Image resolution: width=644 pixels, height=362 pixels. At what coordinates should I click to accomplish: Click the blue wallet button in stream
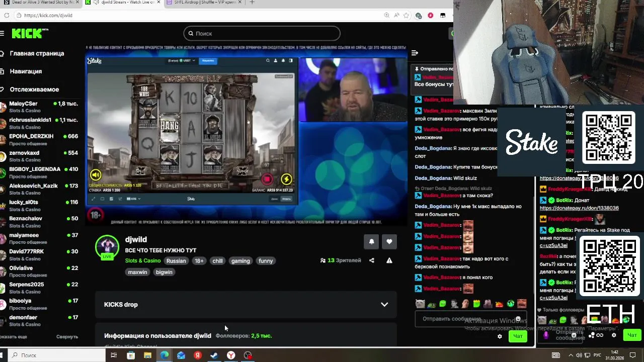click(x=208, y=61)
